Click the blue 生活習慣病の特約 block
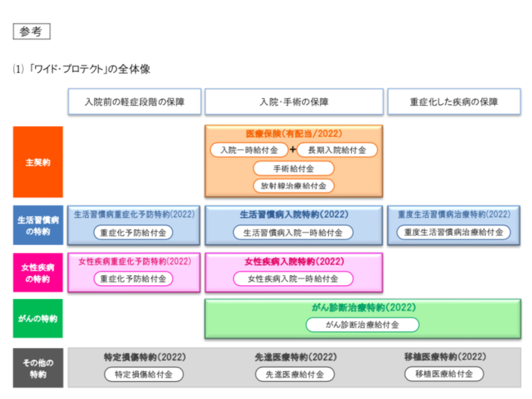The image size is (532, 399). coord(38,225)
